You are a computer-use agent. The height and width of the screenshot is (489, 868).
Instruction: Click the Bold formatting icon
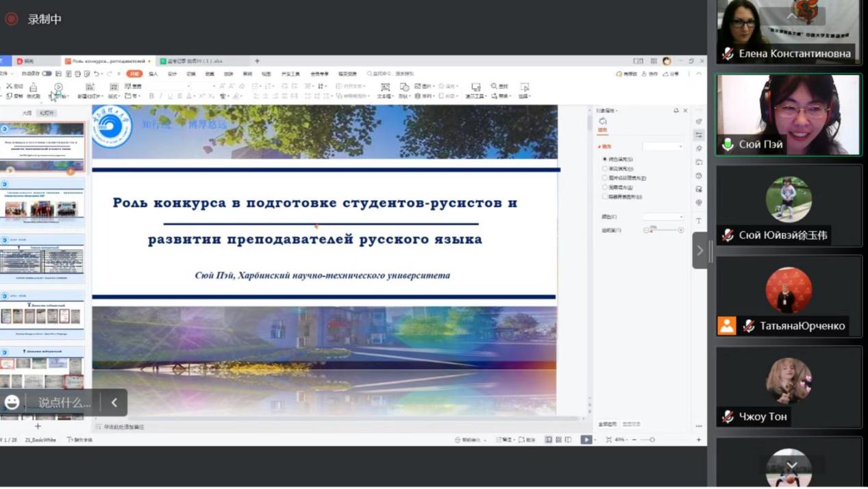tap(151, 97)
